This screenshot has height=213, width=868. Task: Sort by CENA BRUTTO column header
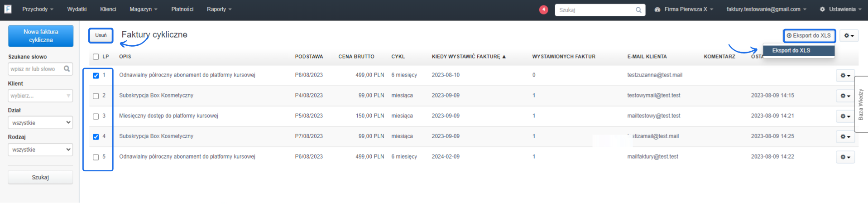pyautogui.click(x=356, y=57)
